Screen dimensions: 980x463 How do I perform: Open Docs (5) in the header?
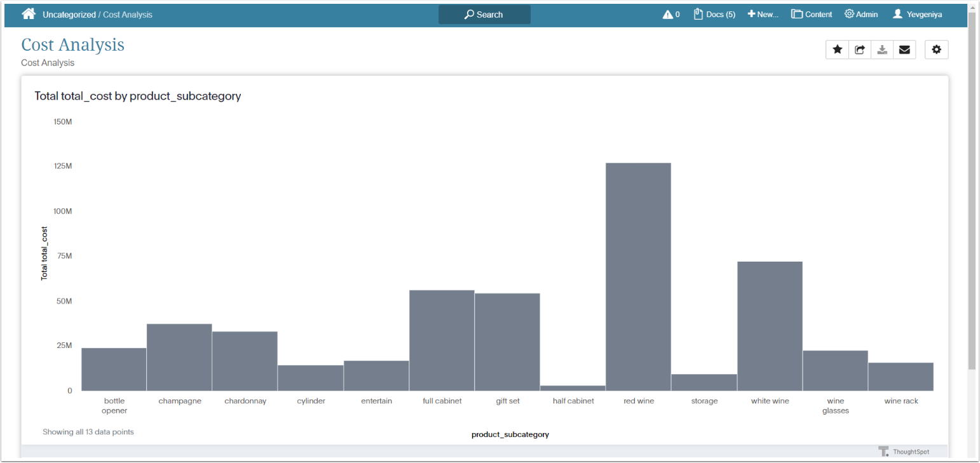click(714, 15)
